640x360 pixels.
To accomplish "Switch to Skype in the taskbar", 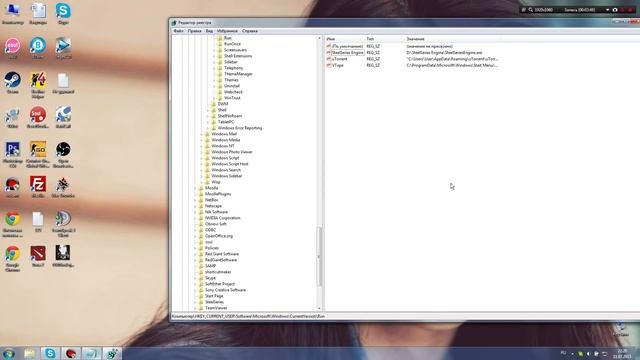I will pyautogui.click(x=50, y=353).
